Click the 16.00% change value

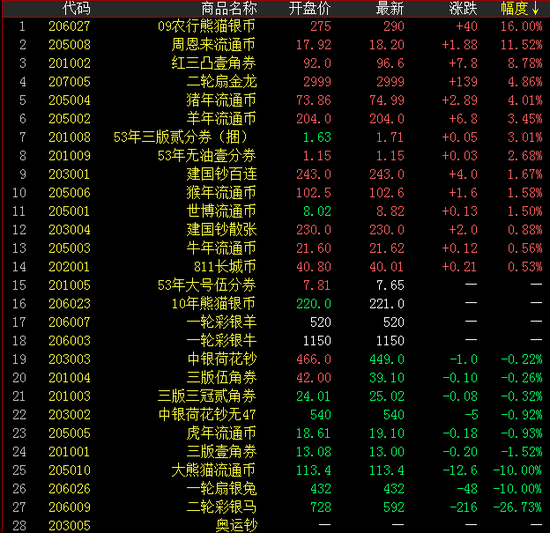coord(521,26)
